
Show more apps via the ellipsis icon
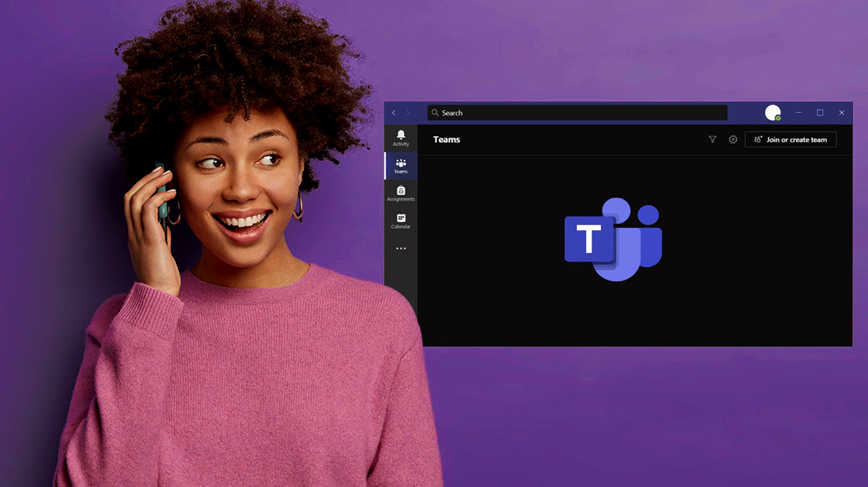coord(401,248)
